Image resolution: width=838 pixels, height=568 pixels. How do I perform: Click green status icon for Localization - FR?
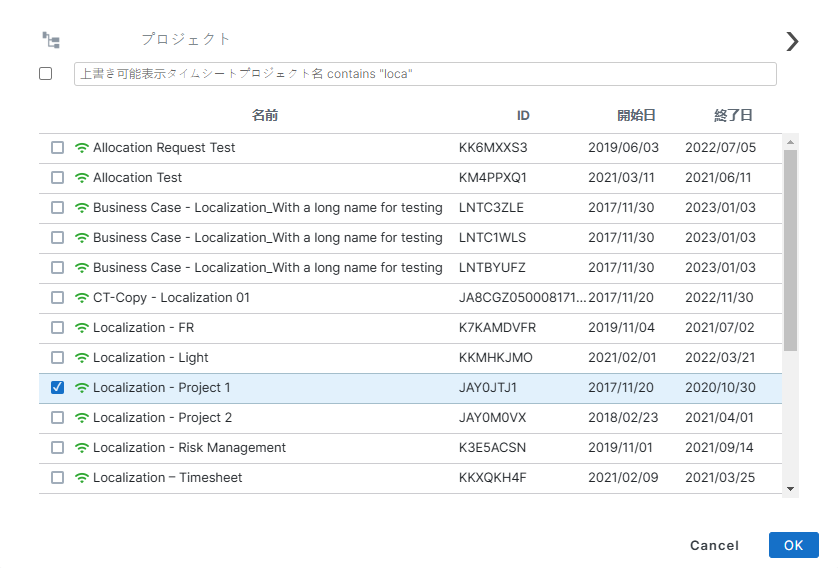pos(82,328)
